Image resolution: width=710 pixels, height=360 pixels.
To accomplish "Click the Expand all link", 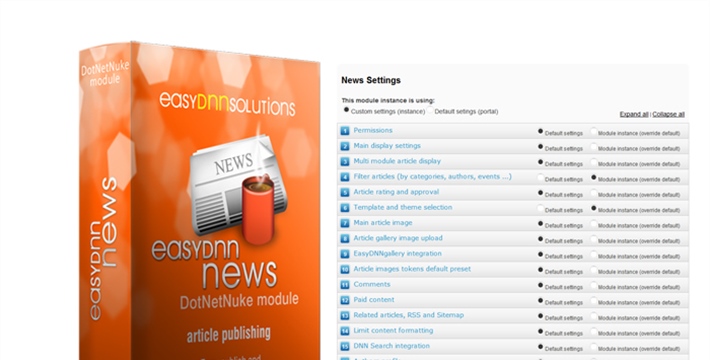I will pos(634,114).
